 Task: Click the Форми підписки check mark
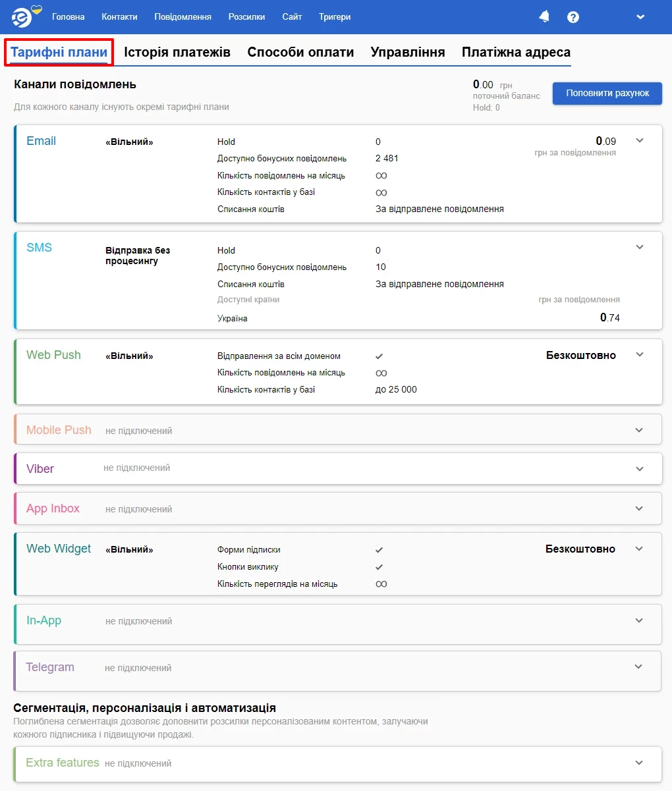(379, 550)
